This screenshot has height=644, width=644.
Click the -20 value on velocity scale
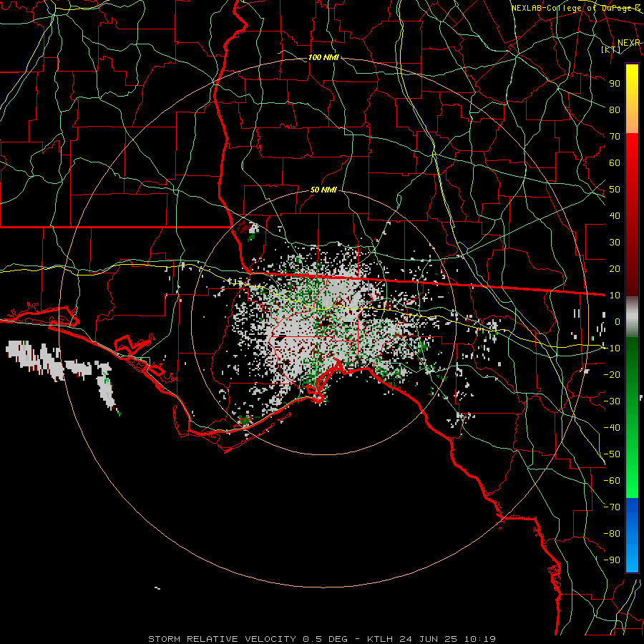[x=612, y=374]
